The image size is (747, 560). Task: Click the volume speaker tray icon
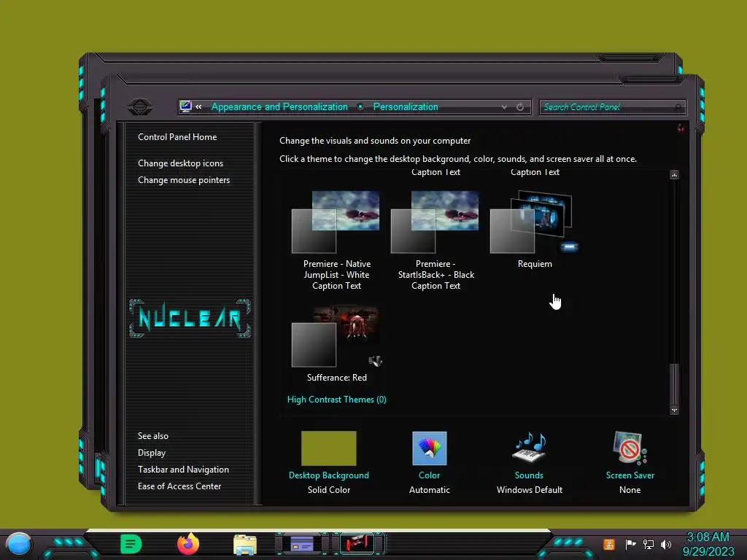666,544
